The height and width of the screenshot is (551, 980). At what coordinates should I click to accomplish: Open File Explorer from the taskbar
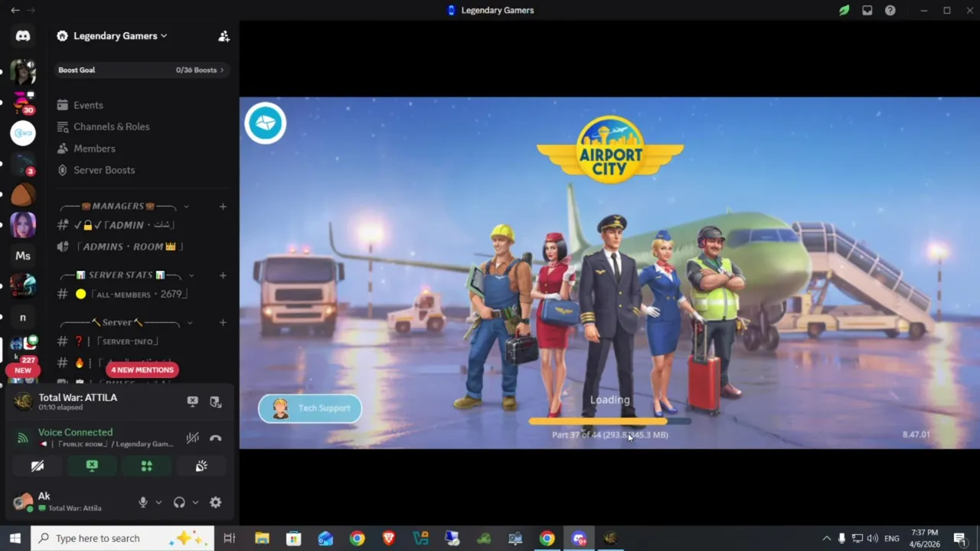coord(262,538)
